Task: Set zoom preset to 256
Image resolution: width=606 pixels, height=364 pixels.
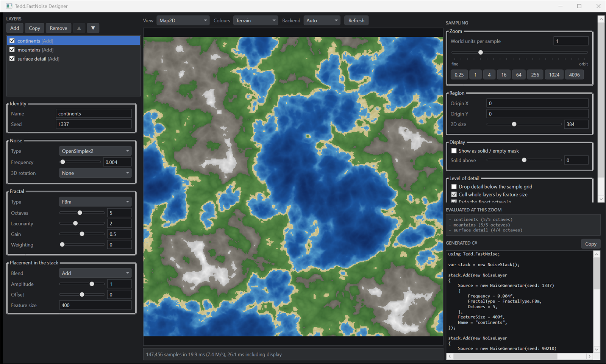Action: point(535,75)
